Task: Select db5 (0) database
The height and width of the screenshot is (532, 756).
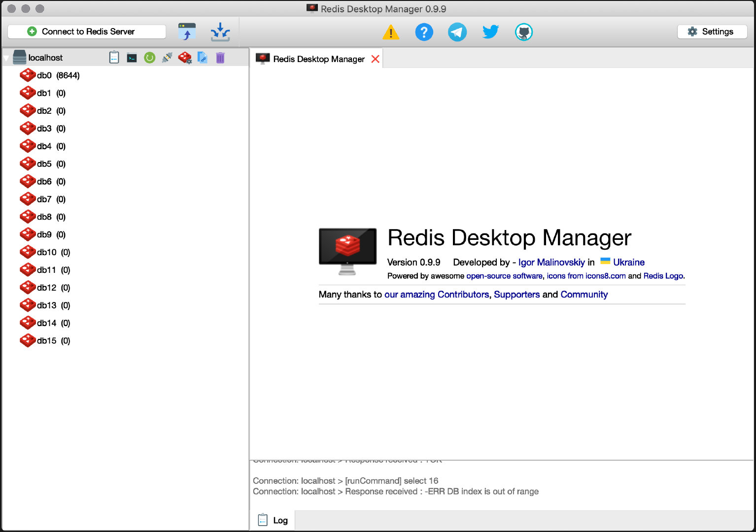Action: point(43,164)
